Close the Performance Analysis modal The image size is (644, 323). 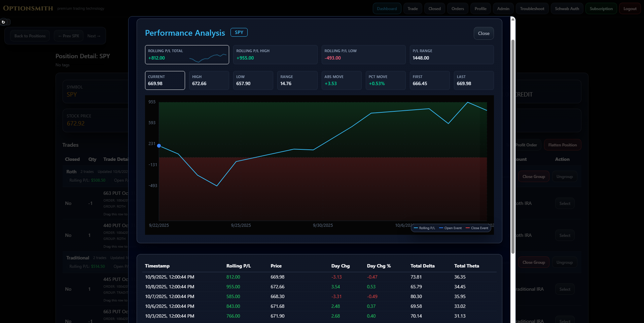[484, 33]
